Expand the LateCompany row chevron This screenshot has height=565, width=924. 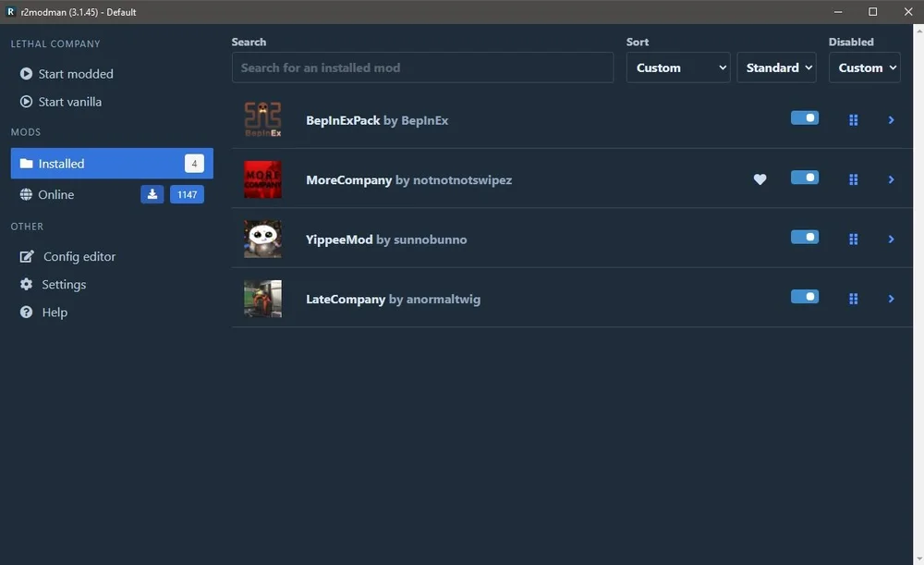tap(891, 299)
